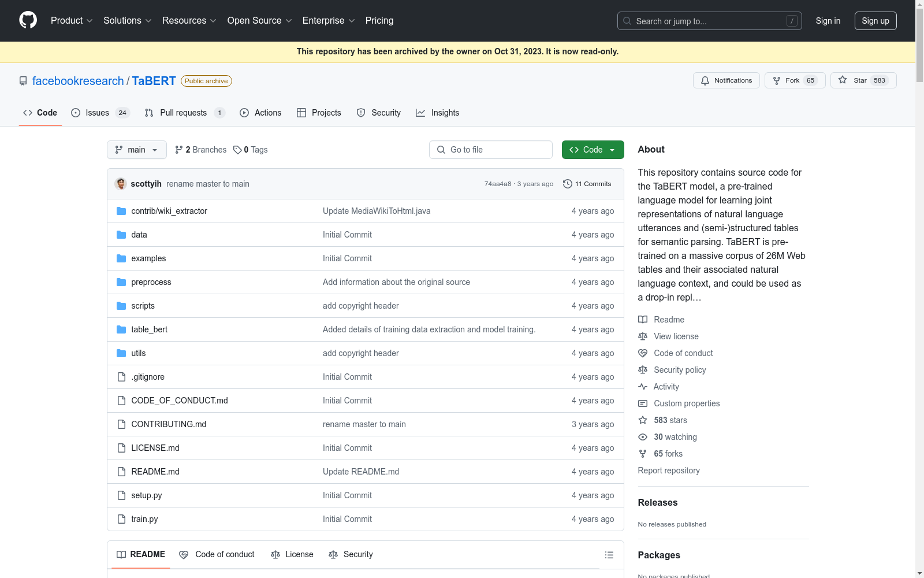
Task: Click the TaBERT repository name link
Action: (154, 81)
